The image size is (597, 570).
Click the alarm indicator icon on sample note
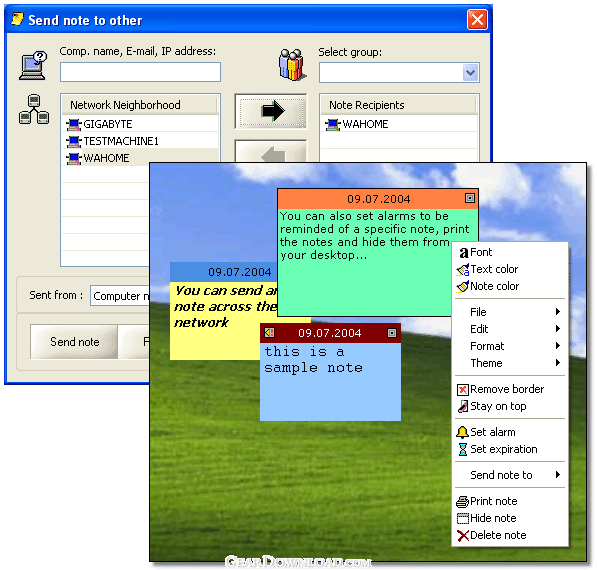tap(270, 333)
